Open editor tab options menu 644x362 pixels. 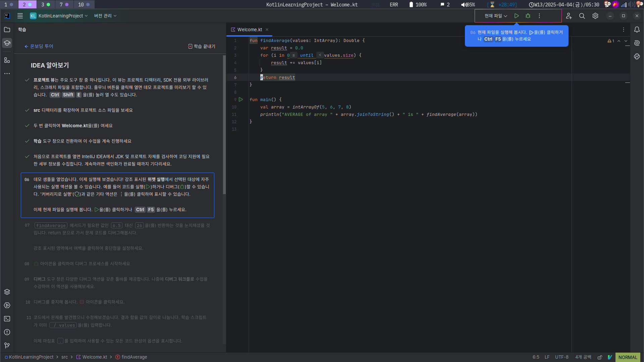[624, 30]
